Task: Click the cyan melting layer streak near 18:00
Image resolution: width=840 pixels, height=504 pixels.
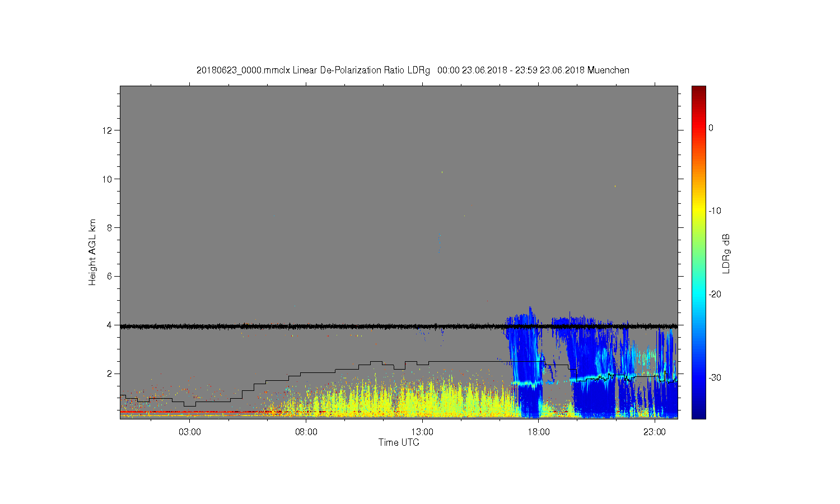Action: tap(527, 383)
